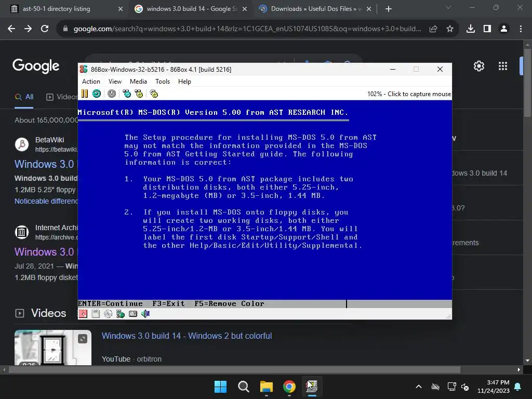
Task: Click the ACPI shutdown power icon
Action: tap(112, 94)
